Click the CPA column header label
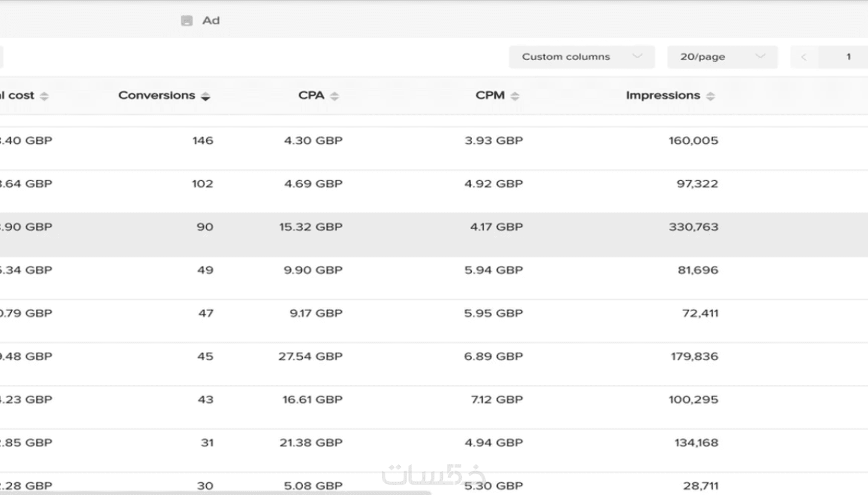The height and width of the screenshot is (495, 868). [x=311, y=95]
